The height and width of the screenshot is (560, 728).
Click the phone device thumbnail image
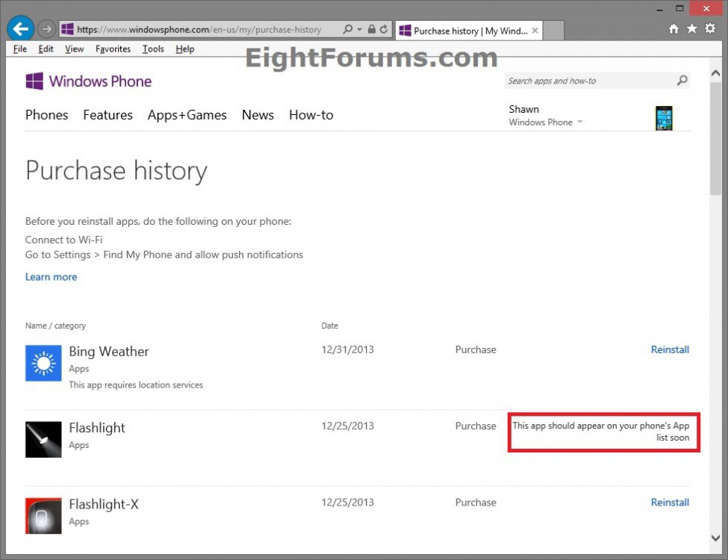664,118
